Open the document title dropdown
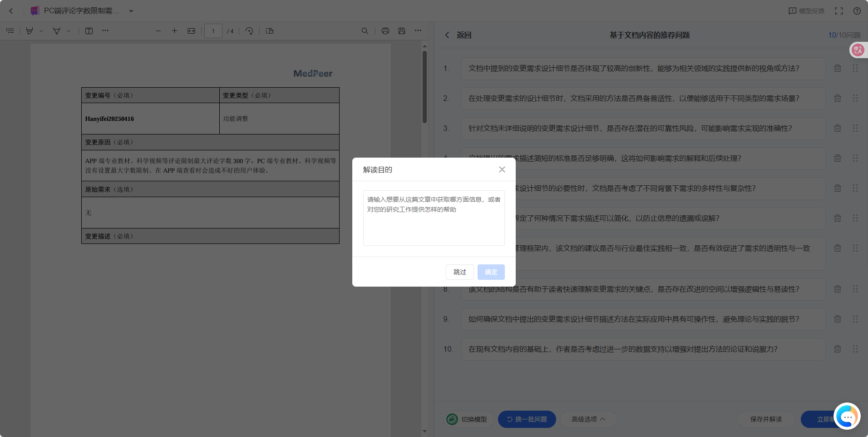This screenshot has height=437, width=868. 130,10
